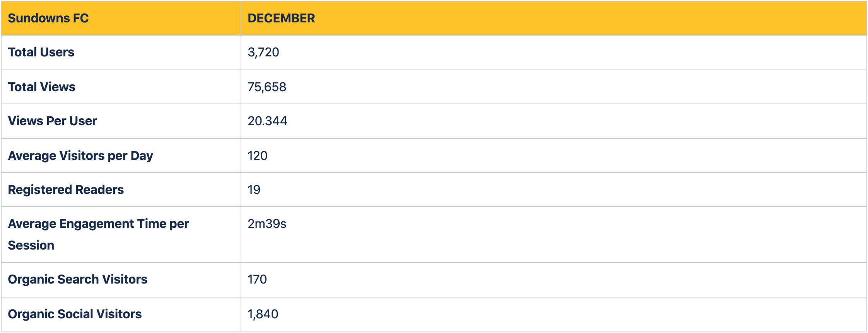Select the 20.344 views per user value
The width and height of the screenshot is (868, 333).
(x=267, y=121)
